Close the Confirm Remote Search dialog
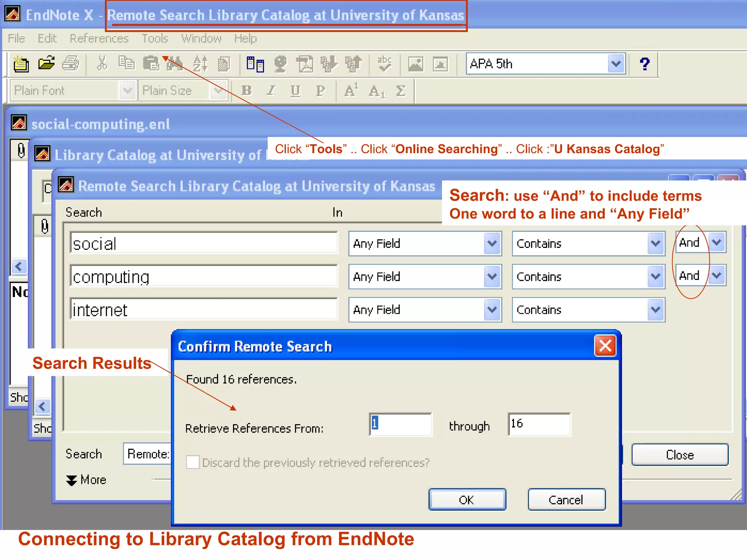Screen dimensions: 747x560 click(605, 346)
